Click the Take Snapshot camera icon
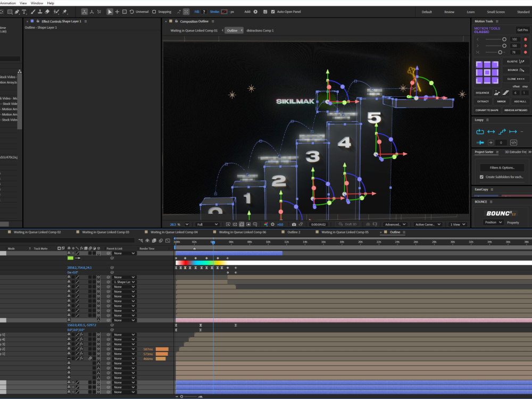This screenshot has height=399, width=532. point(294,225)
